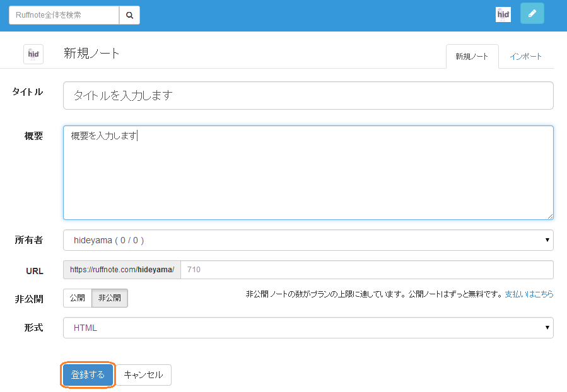Click the resize handle of the 概要 textarea
This screenshot has width=567, height=392.
pos(550,216)
